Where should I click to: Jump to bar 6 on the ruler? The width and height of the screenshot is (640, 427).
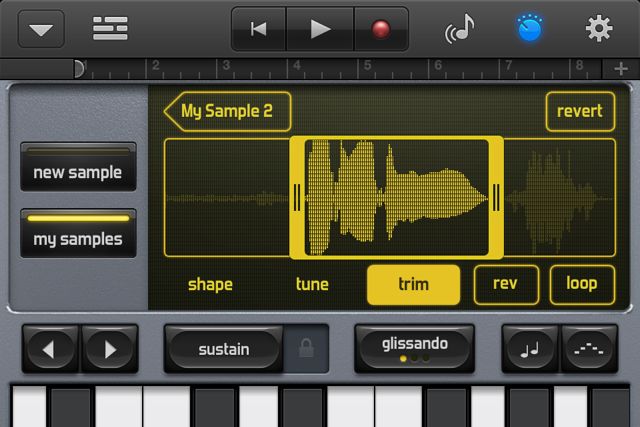click(438, 65)
